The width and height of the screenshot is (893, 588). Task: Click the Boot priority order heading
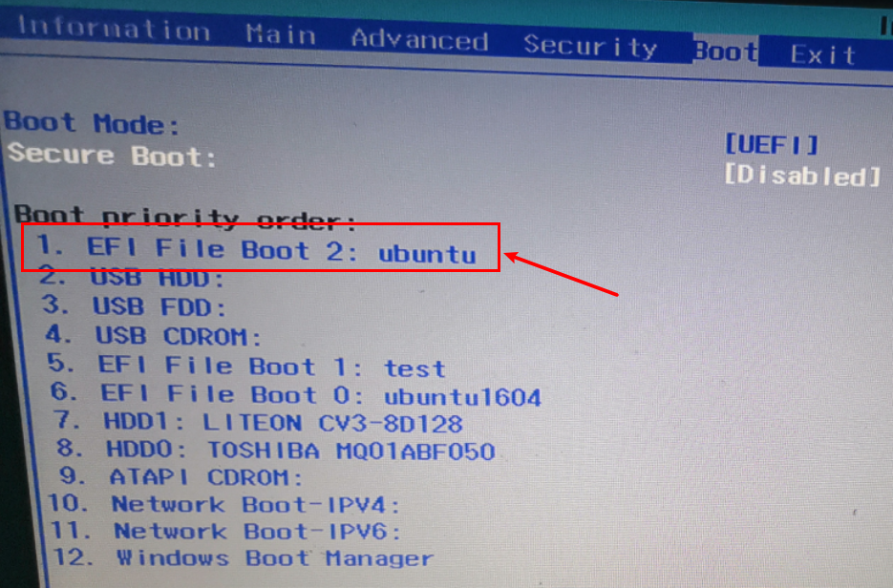[x=185, y=217]
